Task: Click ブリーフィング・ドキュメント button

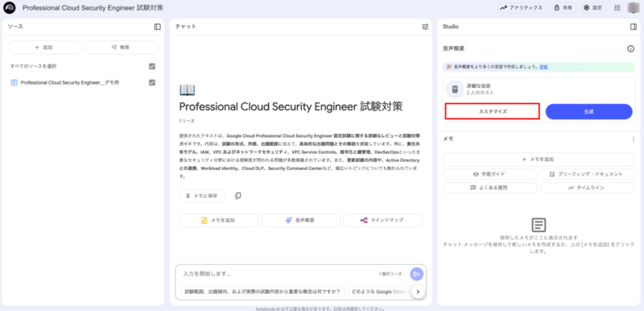Action: pos(588,174)
